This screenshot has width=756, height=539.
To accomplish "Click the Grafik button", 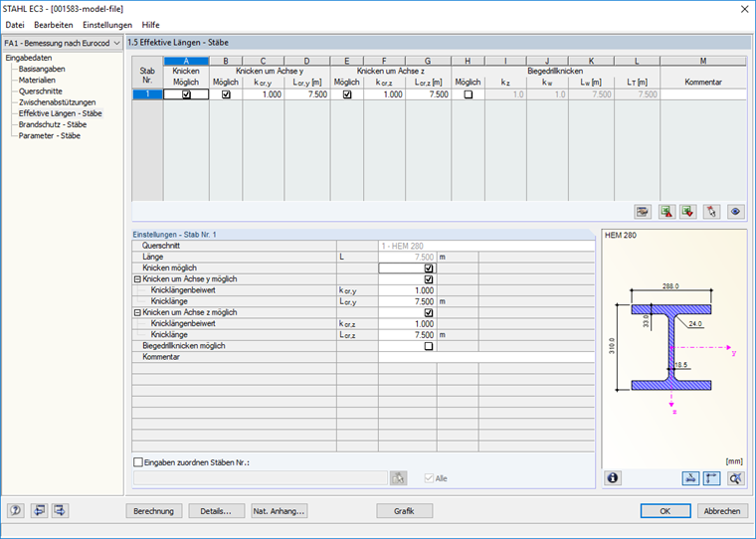I will point(404,511).
